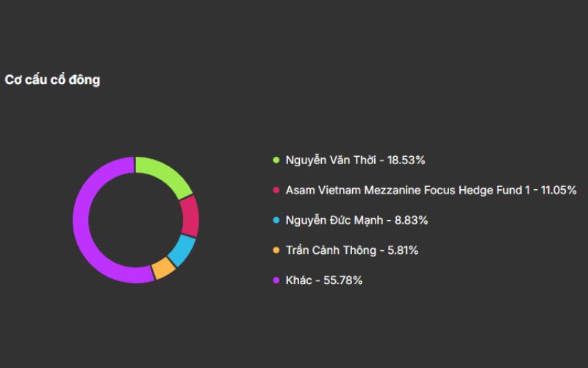Click the 11.05% percentage value
Image resolution: width=588 pixels, height=368 pixels.
click(x=559, y=190)
